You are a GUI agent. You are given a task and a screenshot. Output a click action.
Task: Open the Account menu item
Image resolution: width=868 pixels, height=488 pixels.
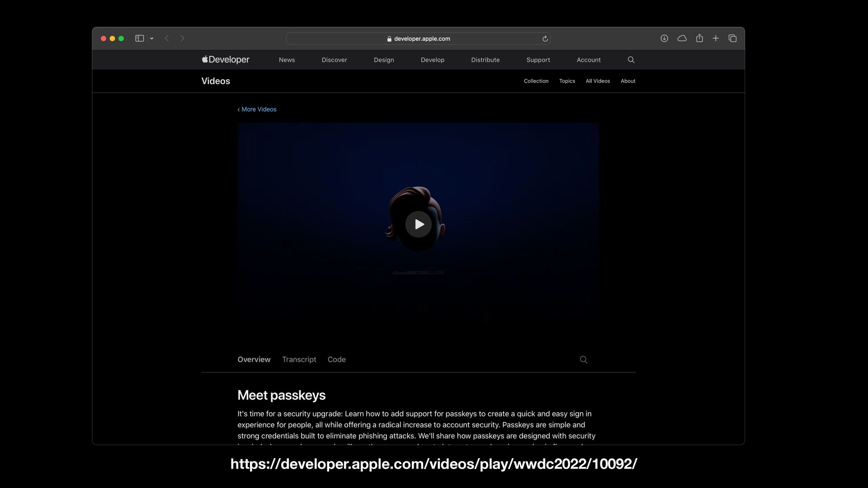[588, 60]
